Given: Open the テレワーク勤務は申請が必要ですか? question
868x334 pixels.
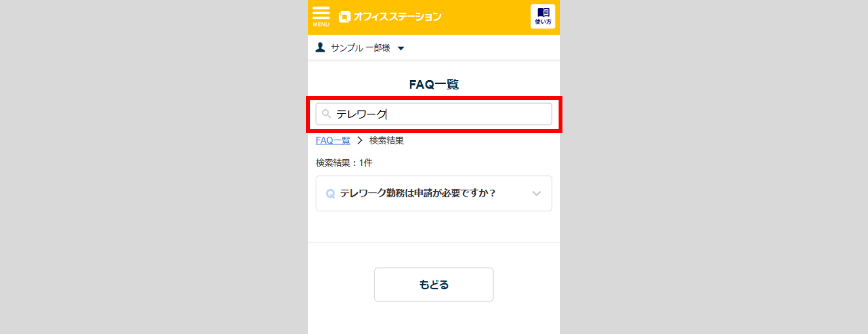Looking at the screenshot, I should click(418, 193).
